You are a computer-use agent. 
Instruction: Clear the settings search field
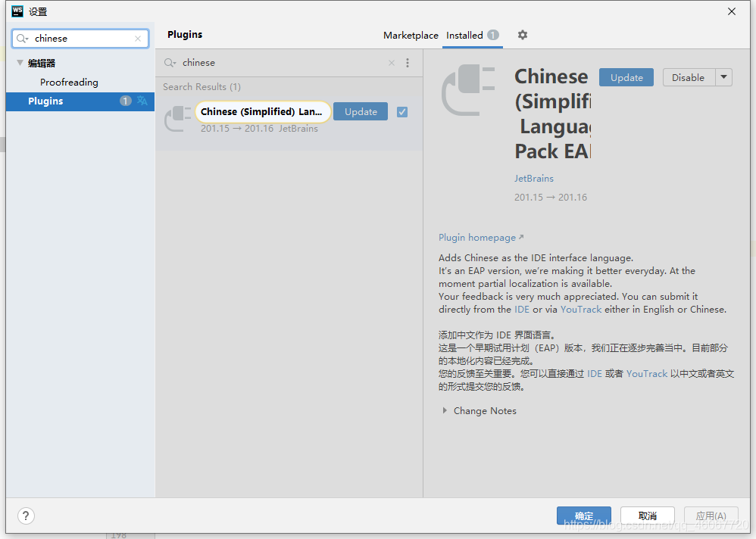(x=138, y=39)
